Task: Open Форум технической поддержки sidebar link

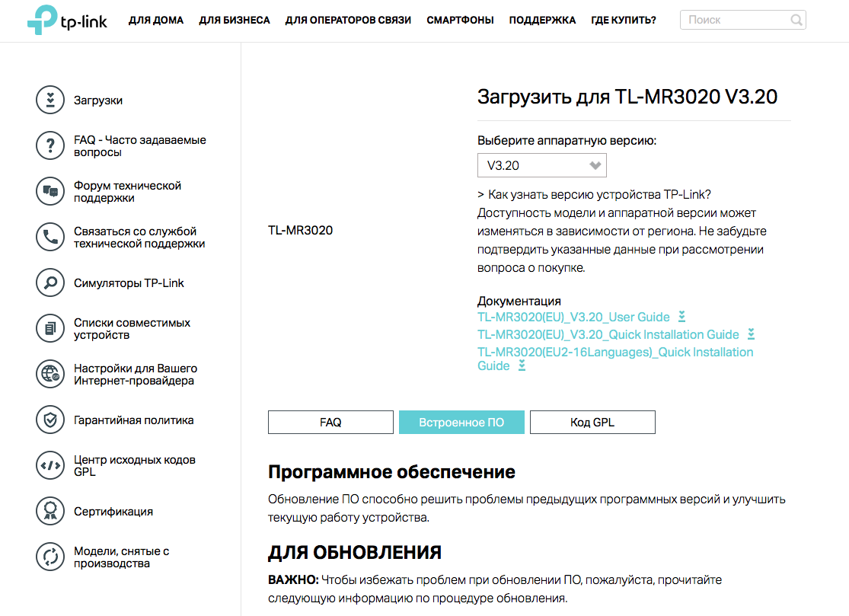Action: tap(127, 192)
